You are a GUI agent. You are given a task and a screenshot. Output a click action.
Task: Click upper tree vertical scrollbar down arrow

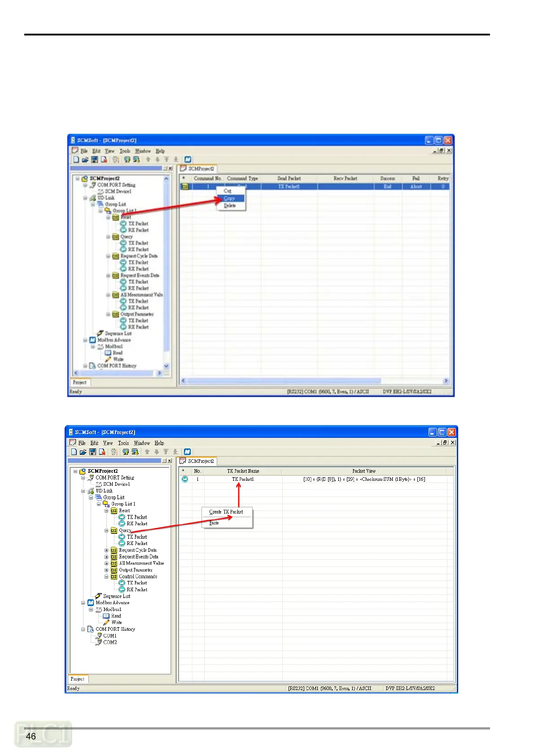point(166,366)
